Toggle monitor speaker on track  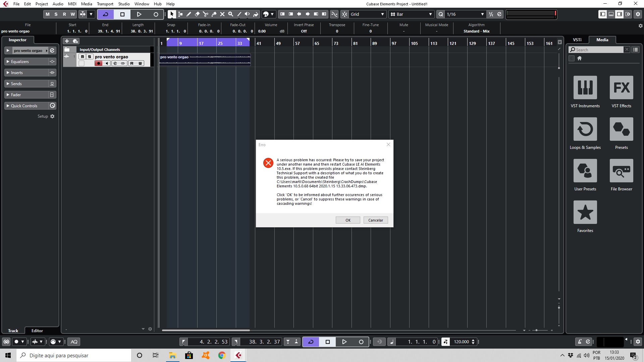pyautogui.click(x=107, y=63)
